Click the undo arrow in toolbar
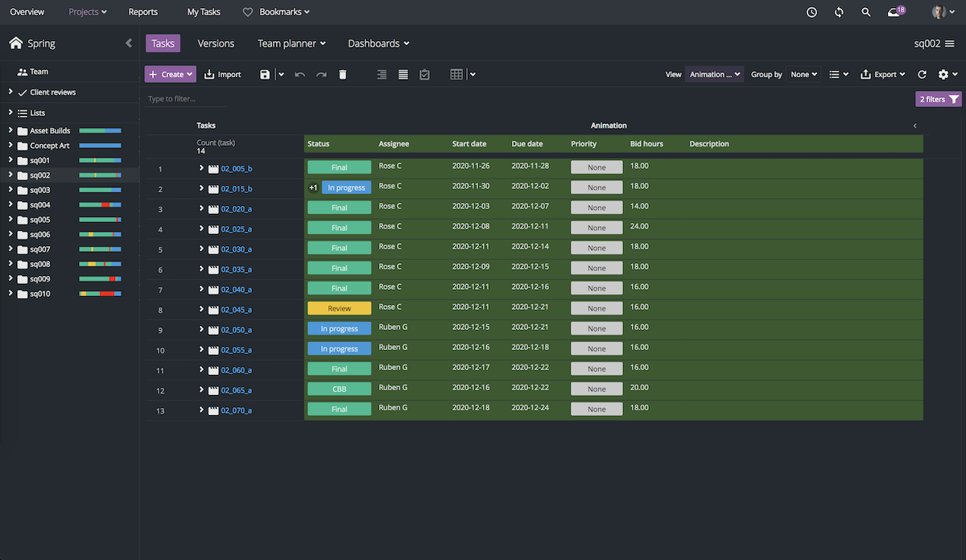This screenshot has height=560, width=966. coord(299,74)
